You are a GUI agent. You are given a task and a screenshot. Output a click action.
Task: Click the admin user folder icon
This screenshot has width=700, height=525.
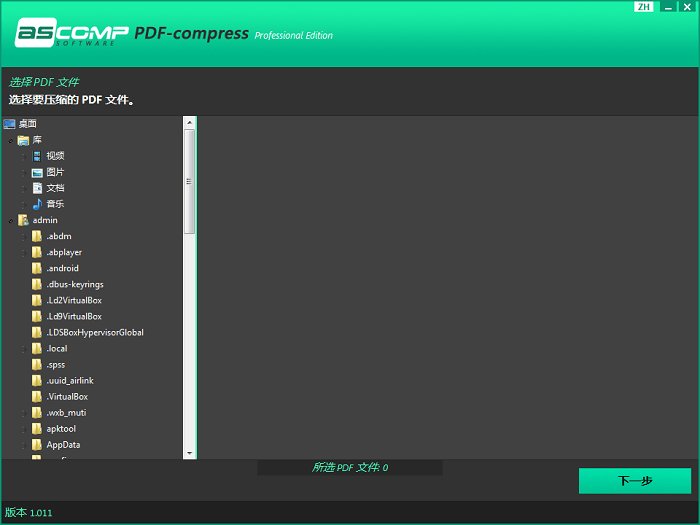23,220
